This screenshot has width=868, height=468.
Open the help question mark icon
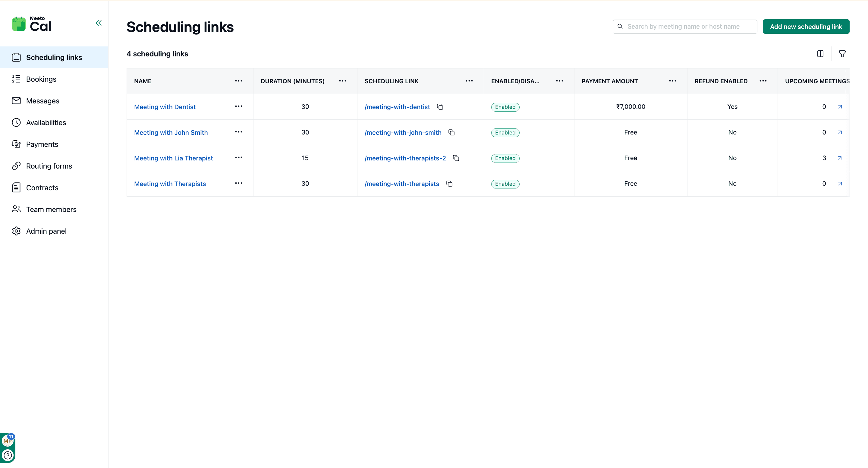(8, 456)
